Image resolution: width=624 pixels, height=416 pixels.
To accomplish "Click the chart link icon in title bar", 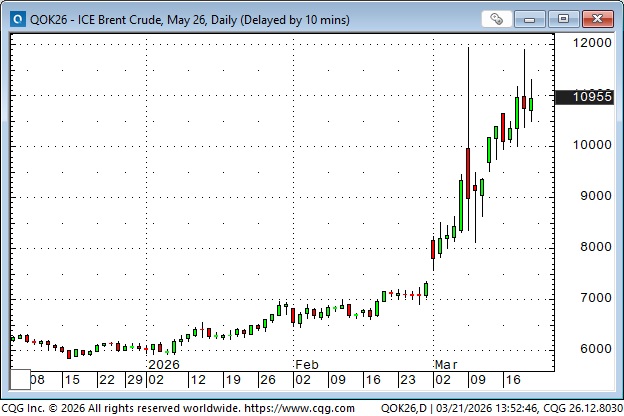I will [497, 18].
